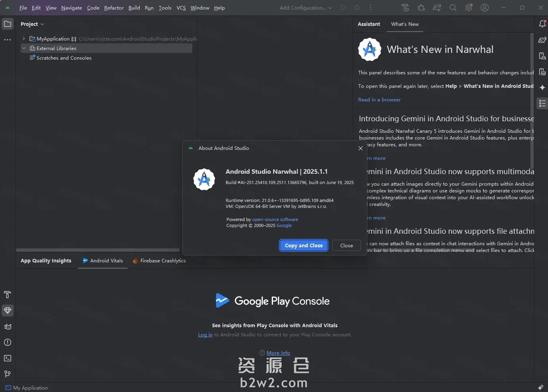Open the Refactor menu

click(x=114, y=8)
